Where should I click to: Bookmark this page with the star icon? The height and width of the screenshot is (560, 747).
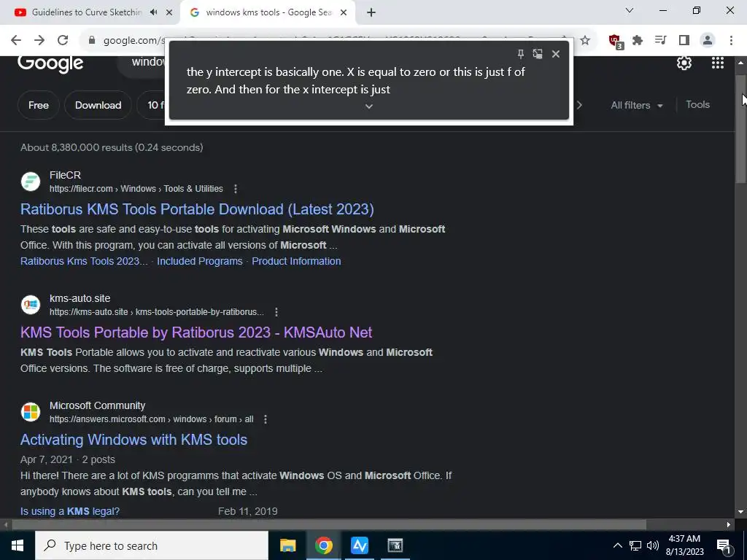click(585, 41)
